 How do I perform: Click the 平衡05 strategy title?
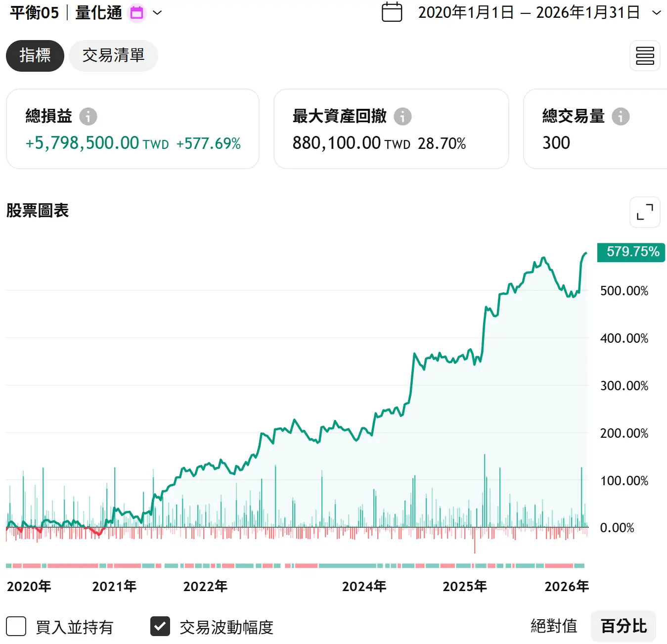(34, 13)
